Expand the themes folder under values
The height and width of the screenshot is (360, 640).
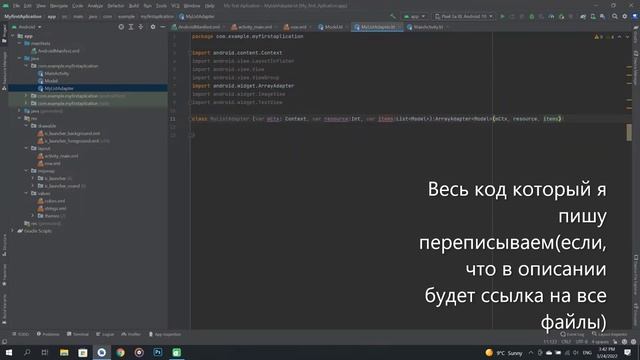coord(33,216)
